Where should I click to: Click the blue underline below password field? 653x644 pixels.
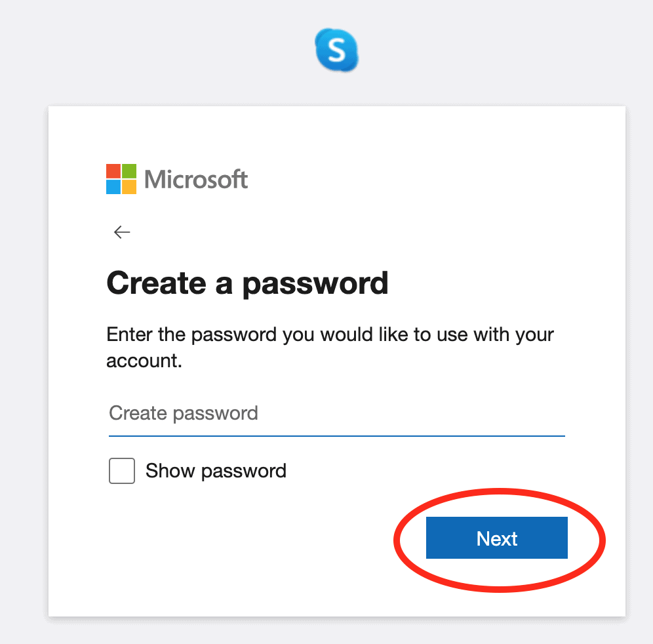(x=336, y=435)
